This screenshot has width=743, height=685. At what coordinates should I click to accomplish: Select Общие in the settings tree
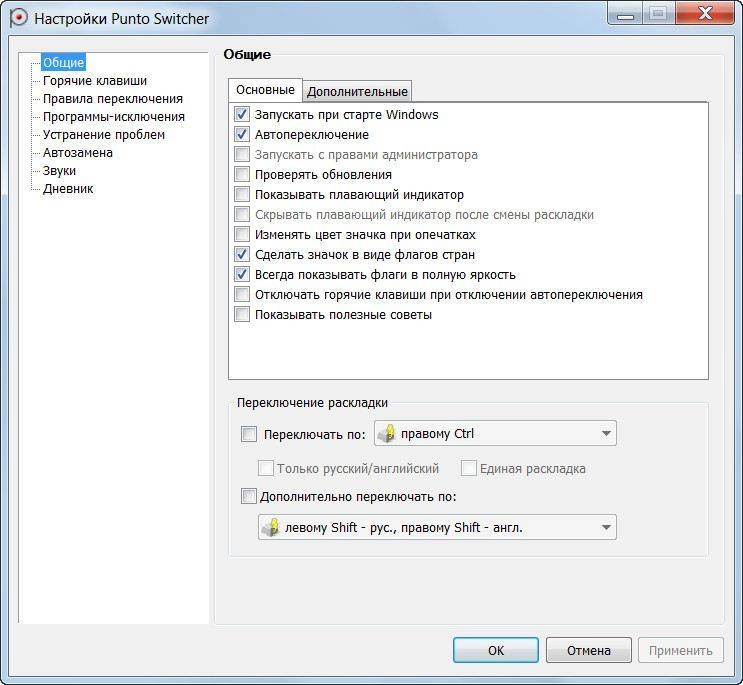[x=63, y=62]
